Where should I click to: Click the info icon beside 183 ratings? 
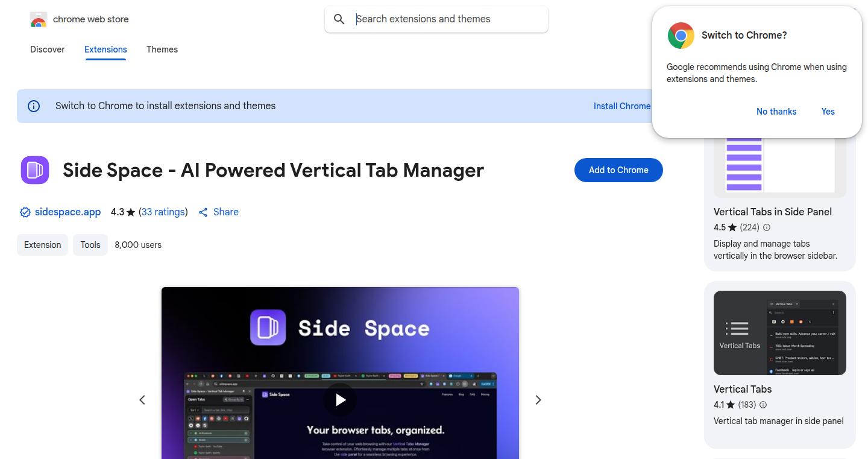(x=763, y=405)
